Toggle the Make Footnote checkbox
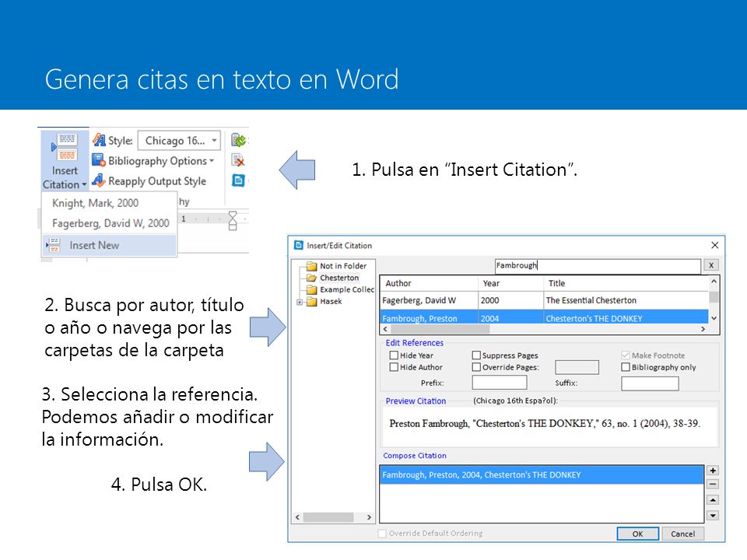747x560 pixels. 626,355
